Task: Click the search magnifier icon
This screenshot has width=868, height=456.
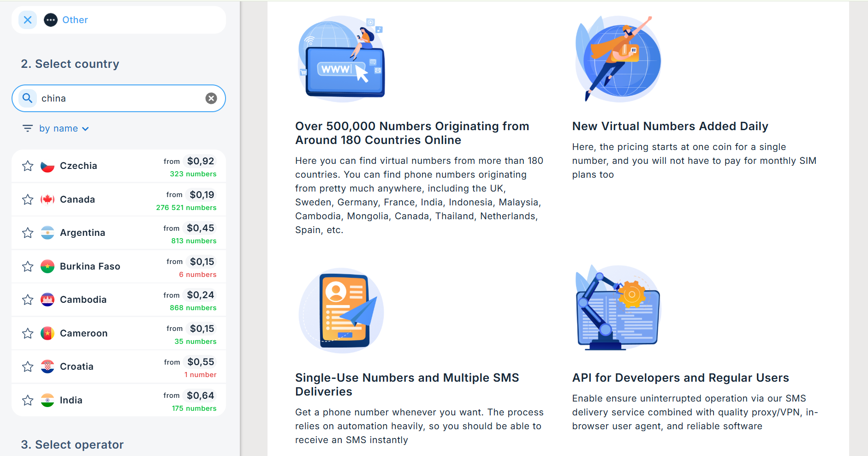Action: tap(28, 98)
